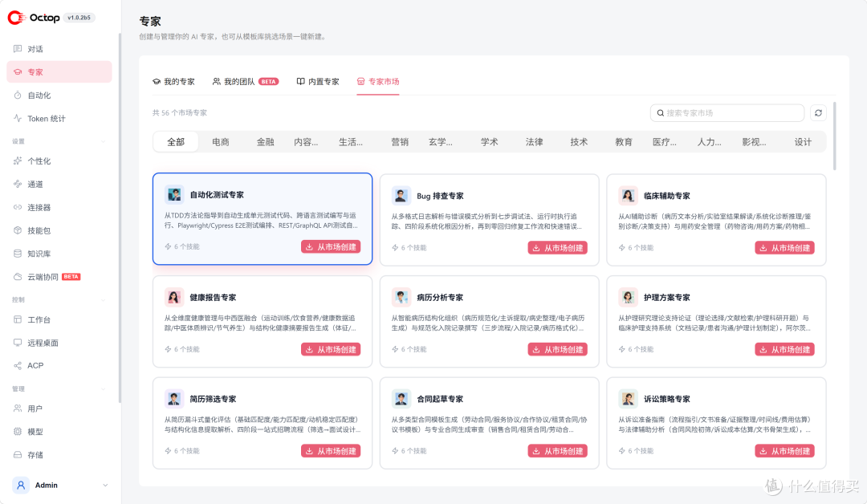
Task: Click the sidebar vertical scrollbar
Action: click(x=120, y=218)
